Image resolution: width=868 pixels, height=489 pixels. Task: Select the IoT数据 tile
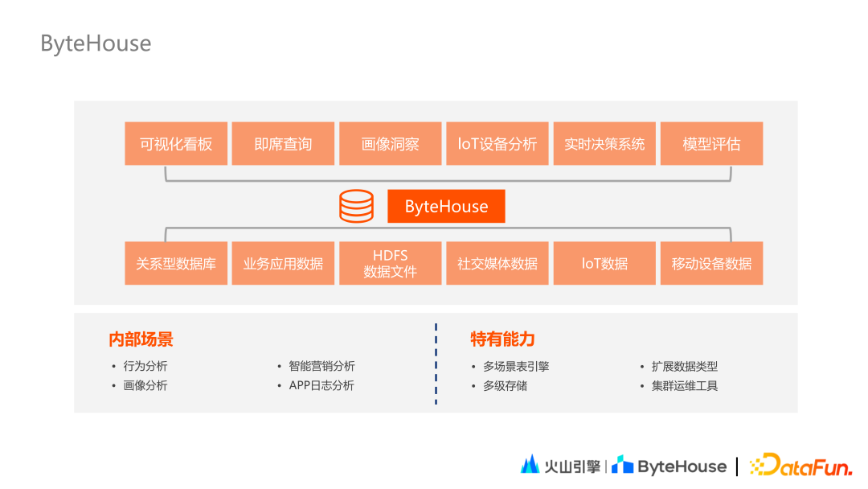tap(604, 263)
